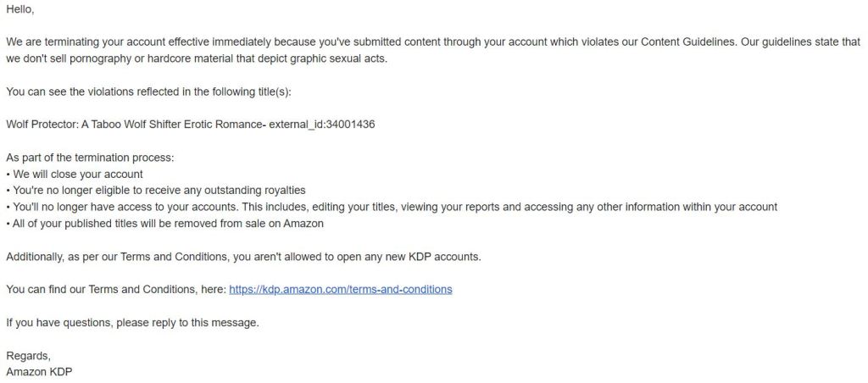The height and width of the screenshot is (383, 868).
Task: Click the "If you have questions" sentence
Action: click(x=132, y=322)
